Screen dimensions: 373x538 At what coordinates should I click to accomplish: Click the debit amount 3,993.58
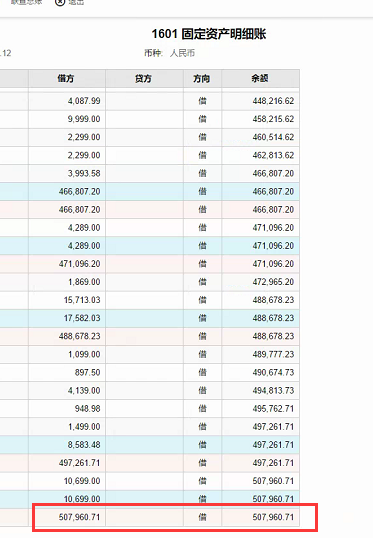[84, 173]
